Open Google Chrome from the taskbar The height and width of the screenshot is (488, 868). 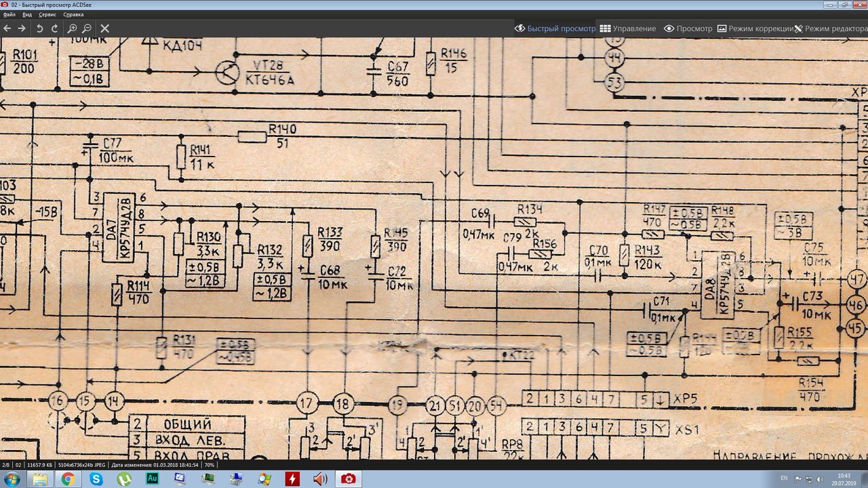point(68,479)
